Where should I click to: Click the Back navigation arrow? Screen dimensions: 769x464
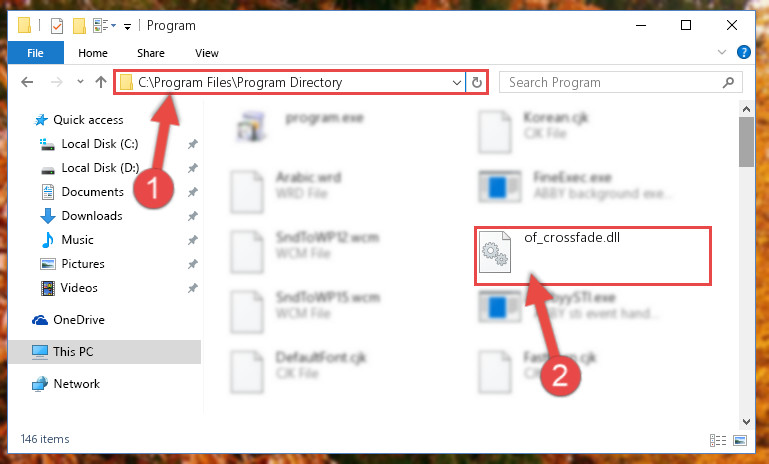pyautogui.click(x=27, y=82)
